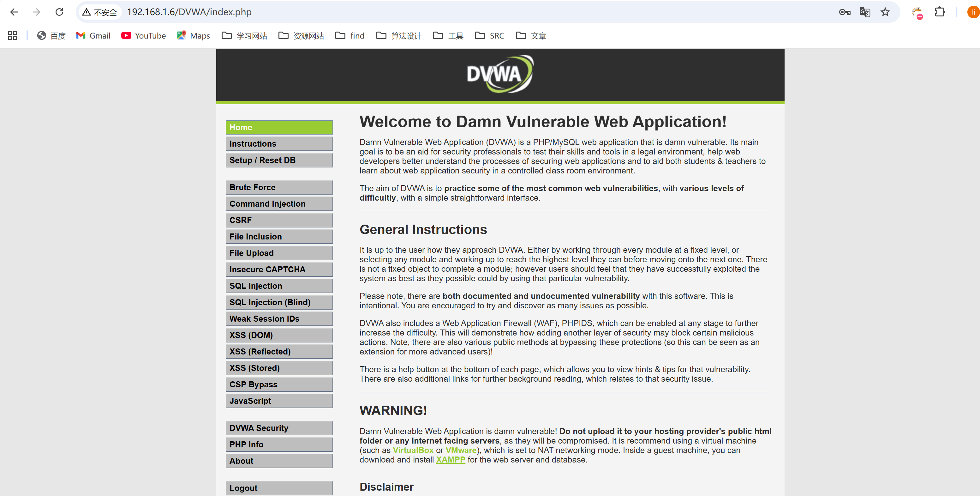This screenshot has width=980, height=496.
Task: Click the browser back arrow
Action: tap(14, 12)
